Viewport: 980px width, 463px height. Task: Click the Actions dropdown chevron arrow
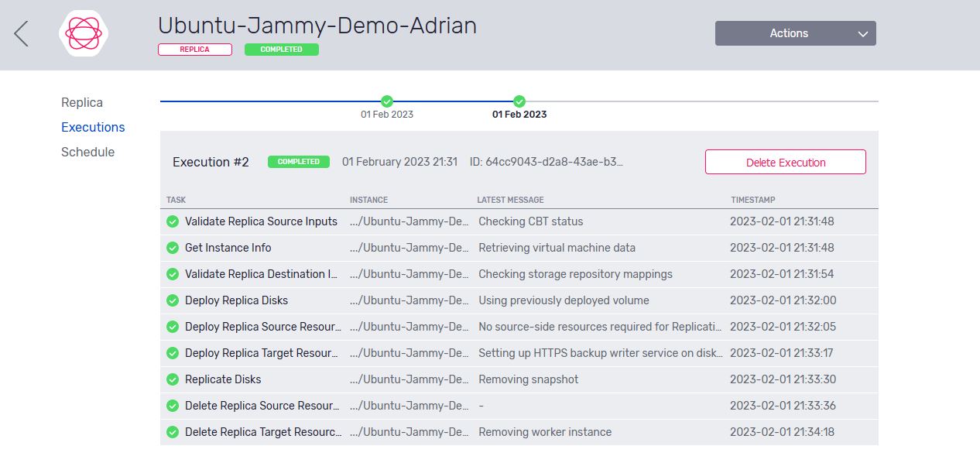pyautogui.click(x=863, y=34)
